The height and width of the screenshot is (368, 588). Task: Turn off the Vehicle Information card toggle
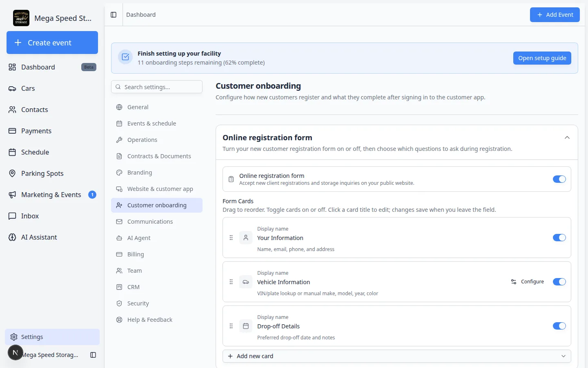click(x=559, y=282)
